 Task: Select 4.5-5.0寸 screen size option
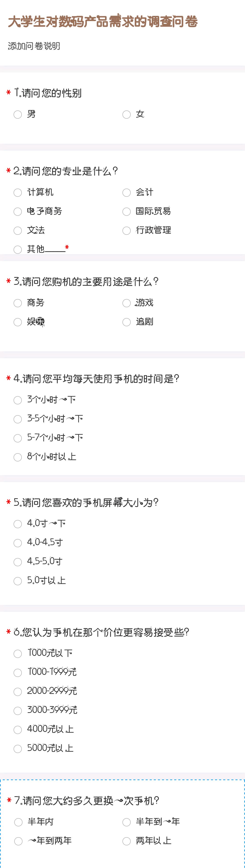tap(17, 562)
